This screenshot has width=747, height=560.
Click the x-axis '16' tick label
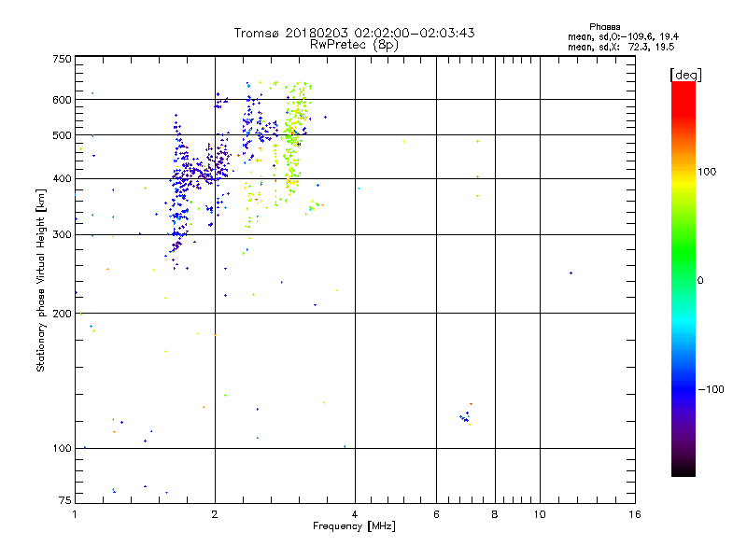tap(635, 514)
